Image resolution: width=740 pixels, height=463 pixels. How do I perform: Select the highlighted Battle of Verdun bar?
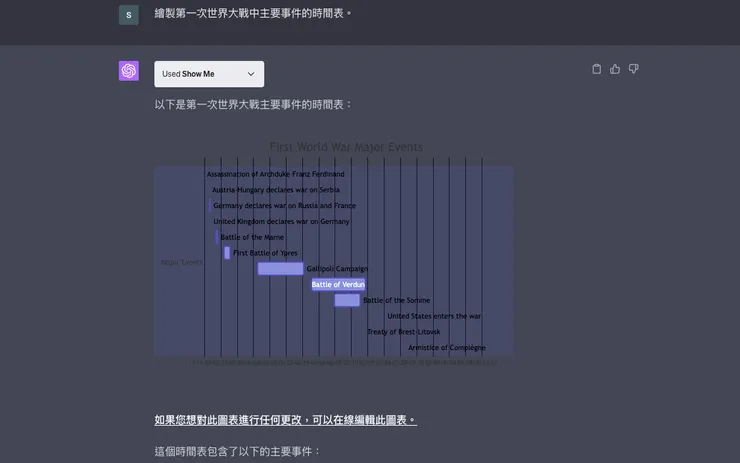[338, 284]
